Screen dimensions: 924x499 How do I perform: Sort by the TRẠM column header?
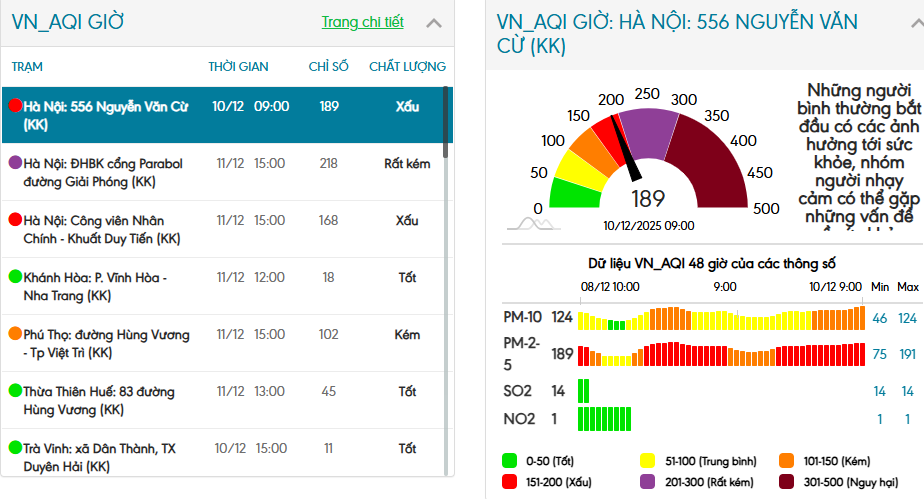coord(27,67)
